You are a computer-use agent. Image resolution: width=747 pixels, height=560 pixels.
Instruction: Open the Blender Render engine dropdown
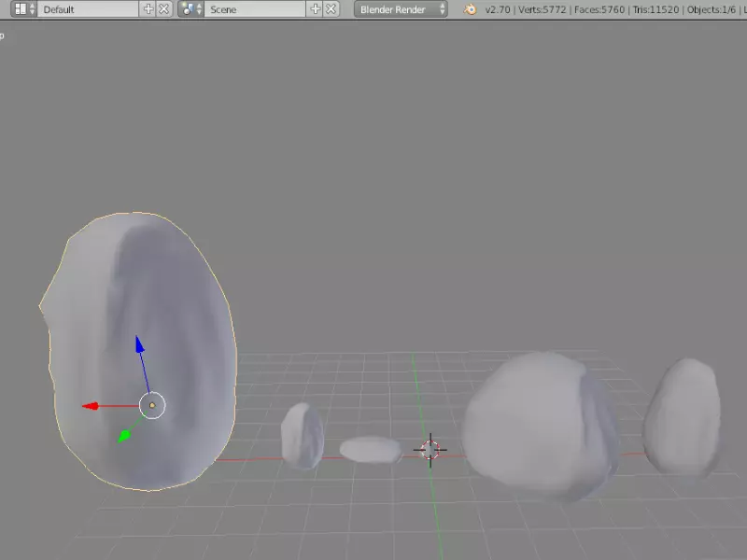click(x=401, y=9)
